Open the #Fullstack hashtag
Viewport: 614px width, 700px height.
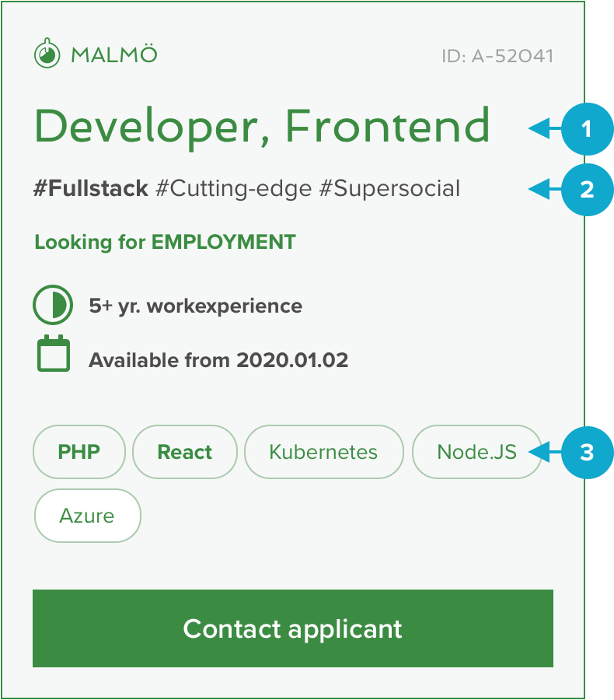(91, 188)
